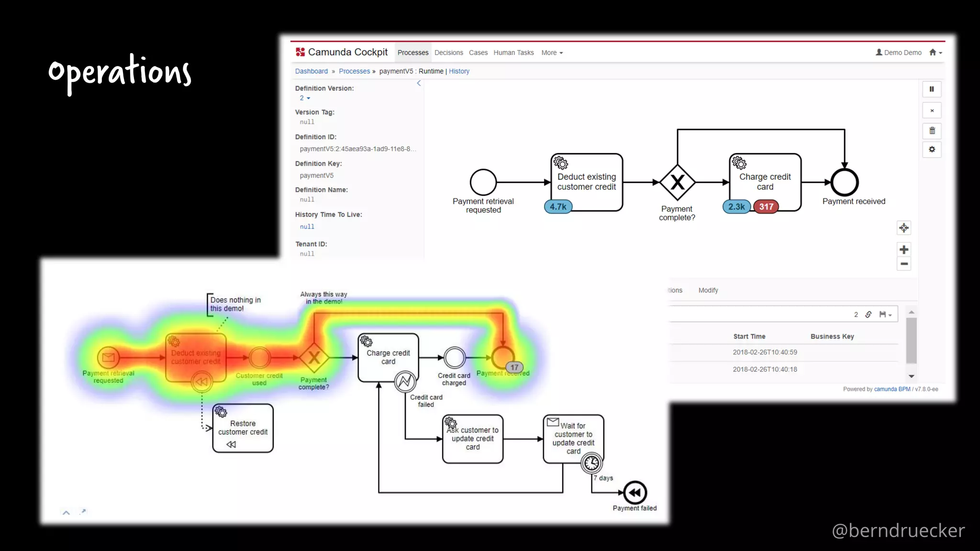Click the Dashboard breadcrumb link
This screenshot has width=980, height=551.
click(311, 71)
